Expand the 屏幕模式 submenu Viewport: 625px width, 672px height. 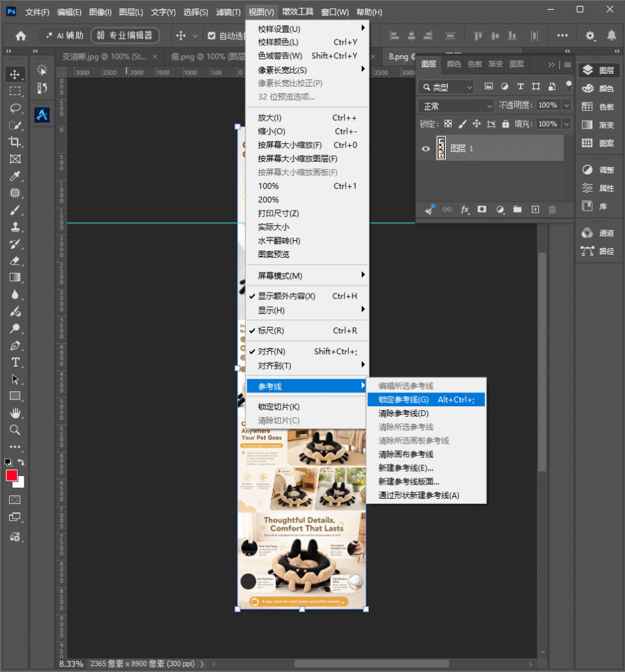(x=307, y=276)
